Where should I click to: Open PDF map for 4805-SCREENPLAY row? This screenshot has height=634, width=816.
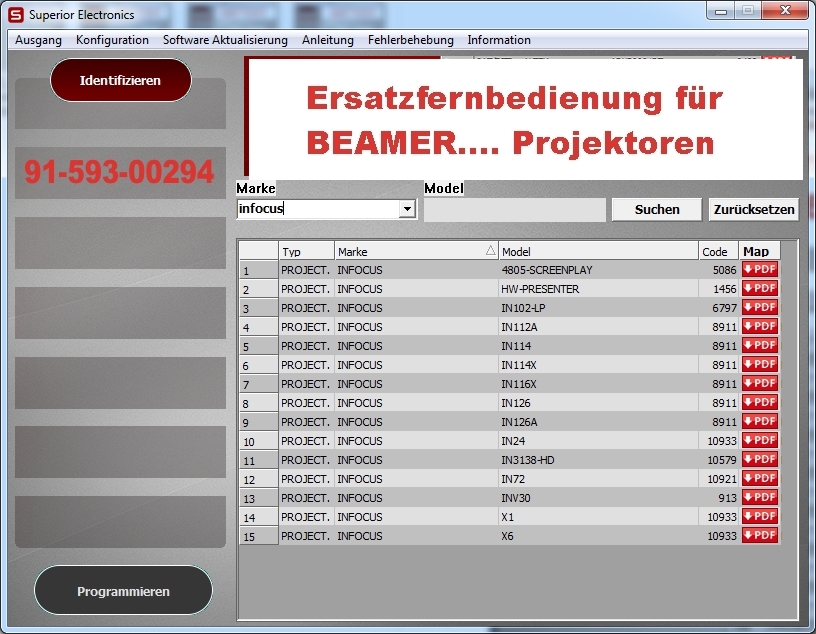point(759,269)
